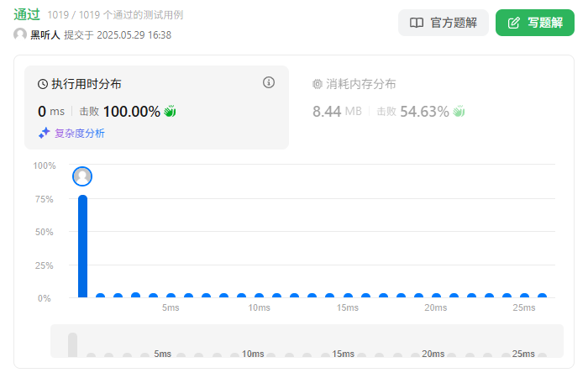This screenshot has height=378, width=588.
Task: Click the avatar marker above the chart bar
Action: (82, 176)
